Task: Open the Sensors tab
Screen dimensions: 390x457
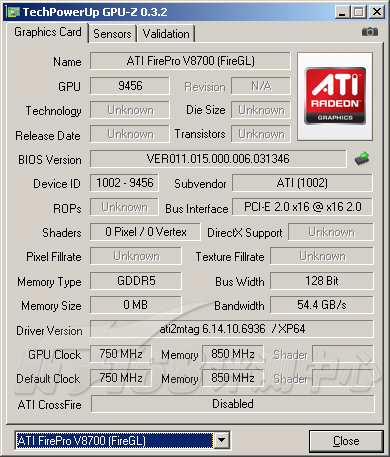Action: click(112, 34)
